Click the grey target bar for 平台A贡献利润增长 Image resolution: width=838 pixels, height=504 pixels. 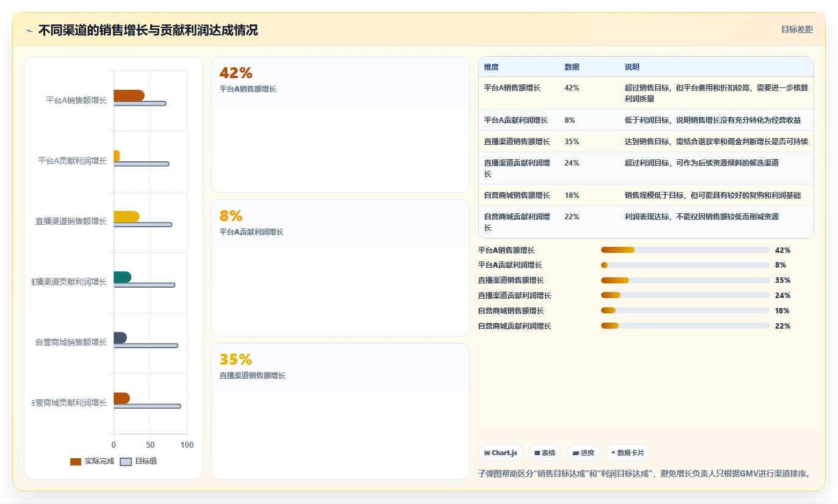point(141,164)
